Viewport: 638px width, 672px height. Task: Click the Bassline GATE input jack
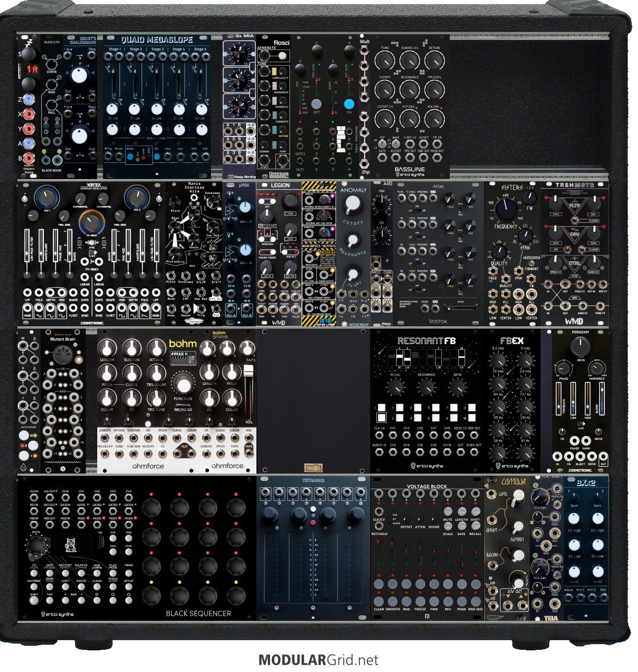tap(382, 157)
